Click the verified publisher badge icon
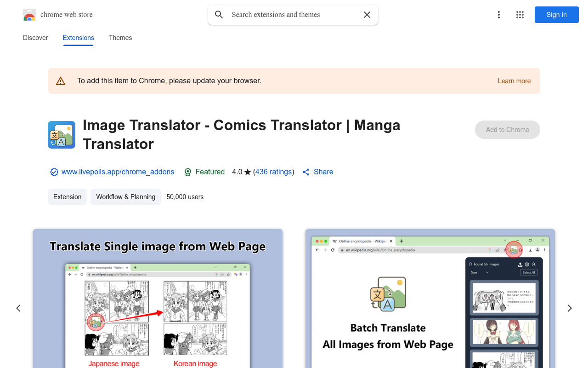Screen dimensions: 588x368 [54, 172]
